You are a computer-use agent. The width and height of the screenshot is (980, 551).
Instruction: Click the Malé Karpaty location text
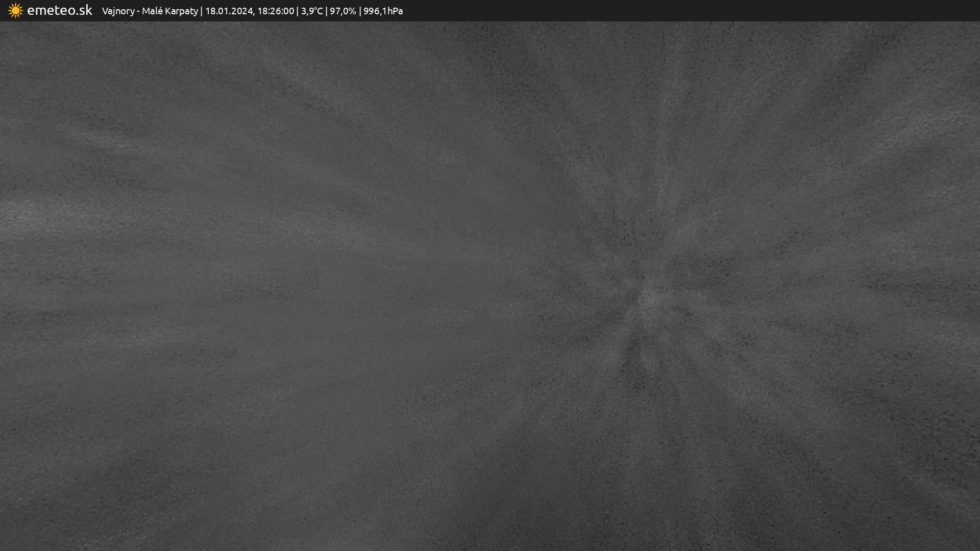[x=169, y=11]
